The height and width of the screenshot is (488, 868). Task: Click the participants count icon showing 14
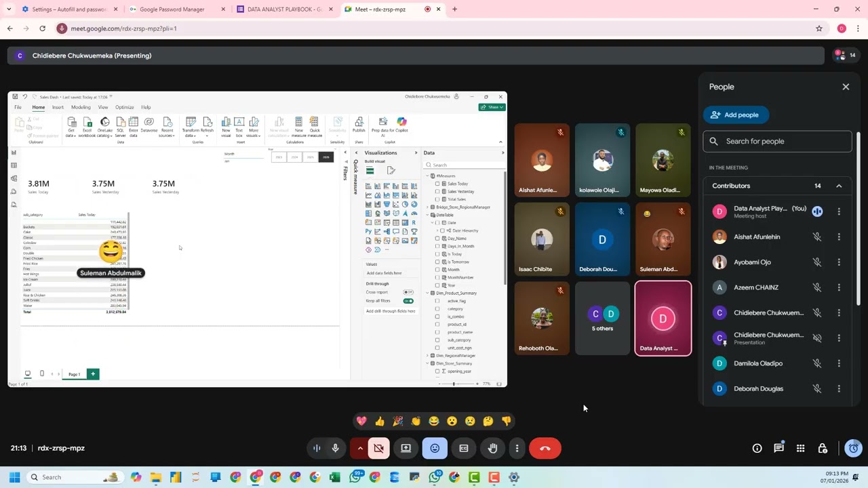coord(845,55)
